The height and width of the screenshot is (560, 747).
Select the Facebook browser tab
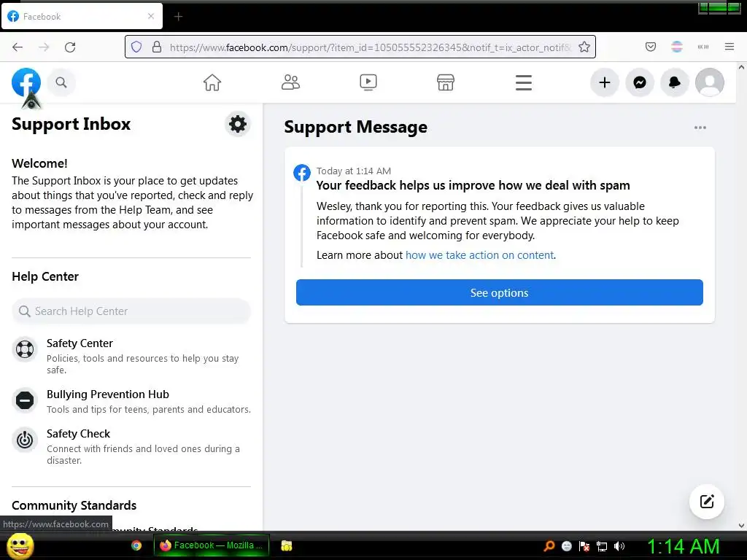click(x=82, y=16)
